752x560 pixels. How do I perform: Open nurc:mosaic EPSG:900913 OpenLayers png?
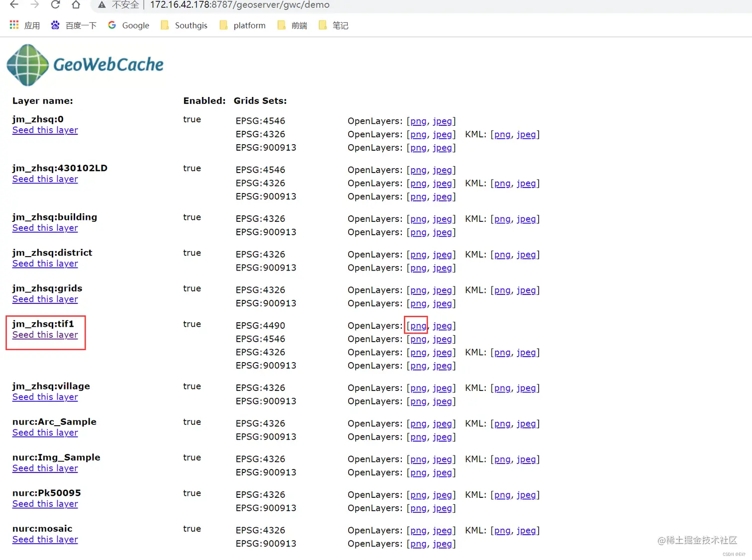[418, 544]
